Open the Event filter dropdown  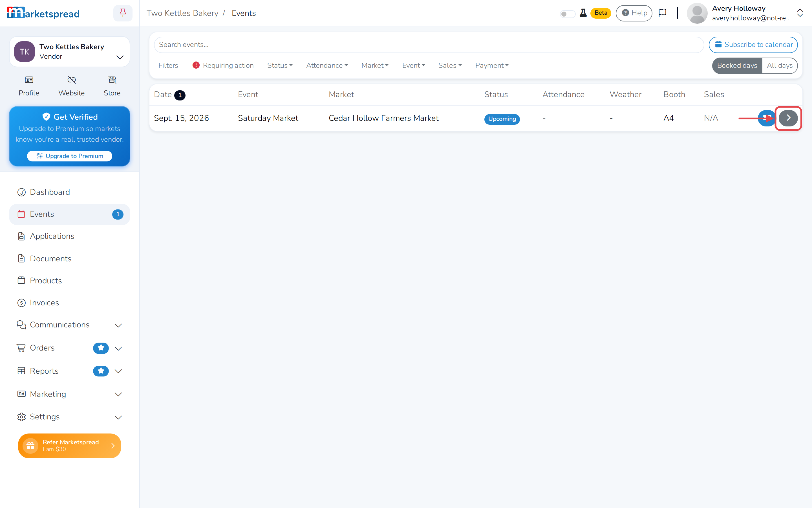pos(413,65)
